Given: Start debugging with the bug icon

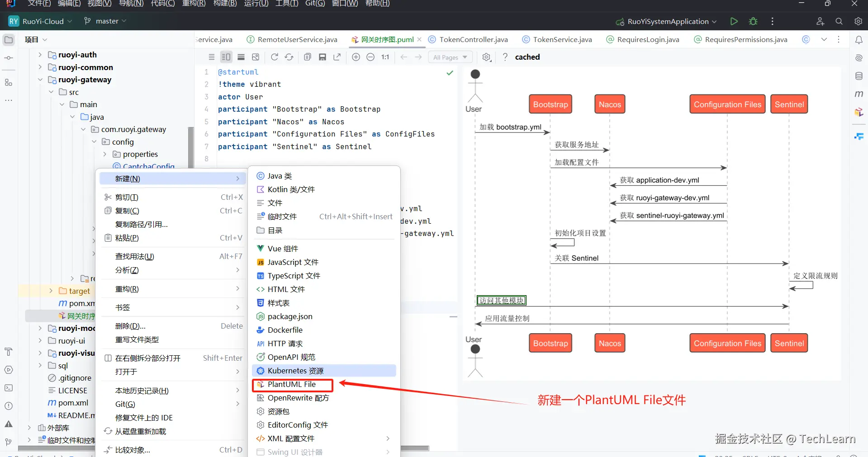Looking at the screenshot, I should pyautogui.click(x=753, y=21).
